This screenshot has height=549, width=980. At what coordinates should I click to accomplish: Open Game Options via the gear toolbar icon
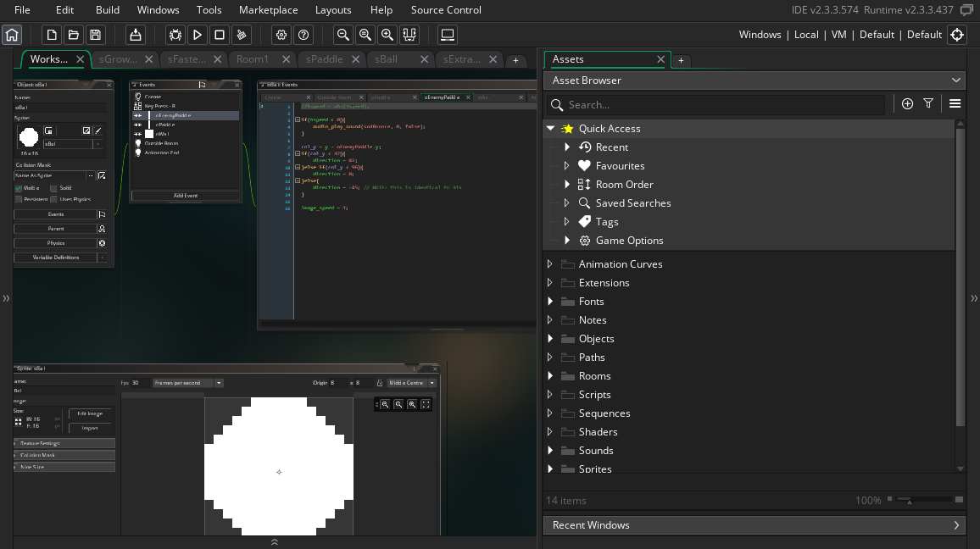(281, 35)
